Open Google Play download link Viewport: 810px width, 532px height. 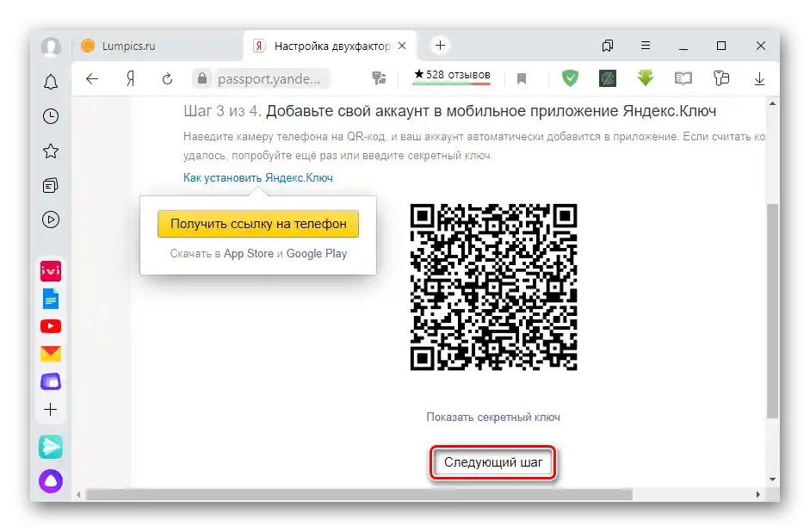pyautogui.click(x=317, y=254)
